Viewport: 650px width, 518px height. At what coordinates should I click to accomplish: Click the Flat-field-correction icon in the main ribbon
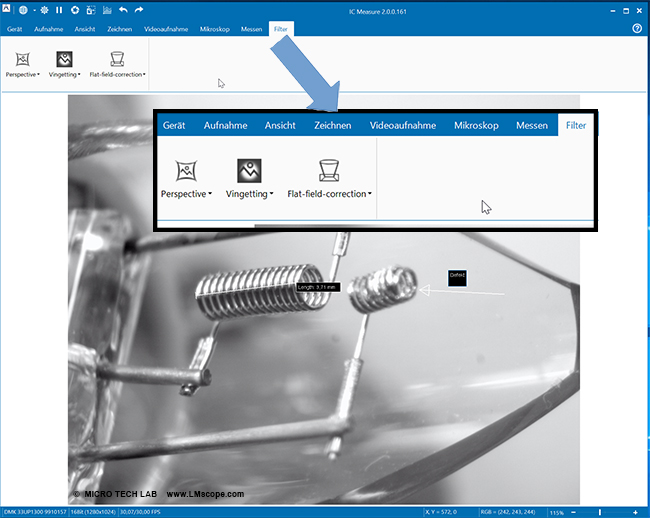point(117,59)
